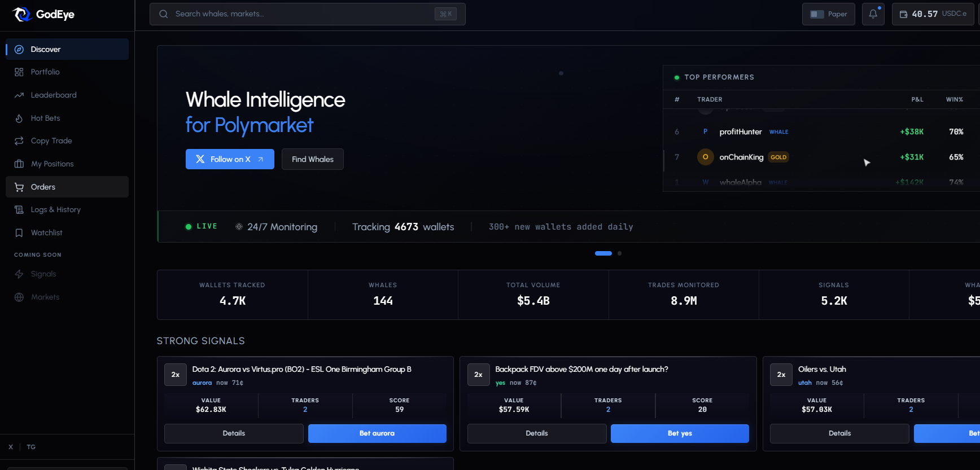Open notifications bell icon

tap(873, 14)
